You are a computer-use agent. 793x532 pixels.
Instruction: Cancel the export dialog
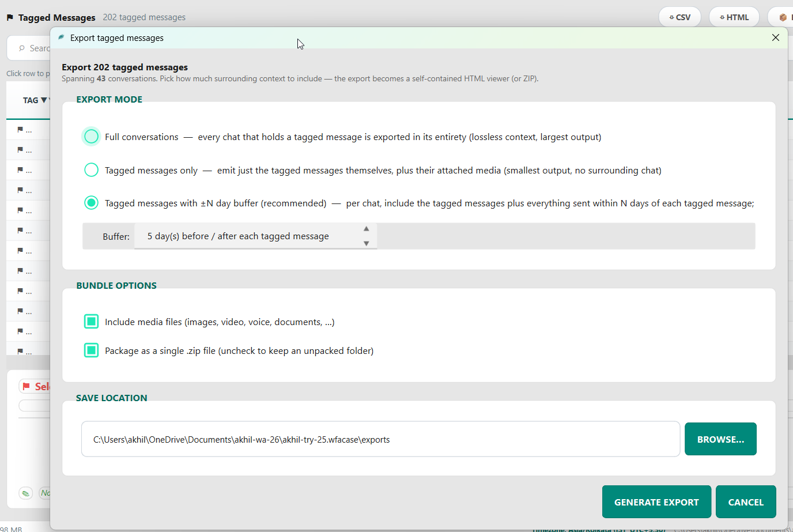[x=746, y=502]
